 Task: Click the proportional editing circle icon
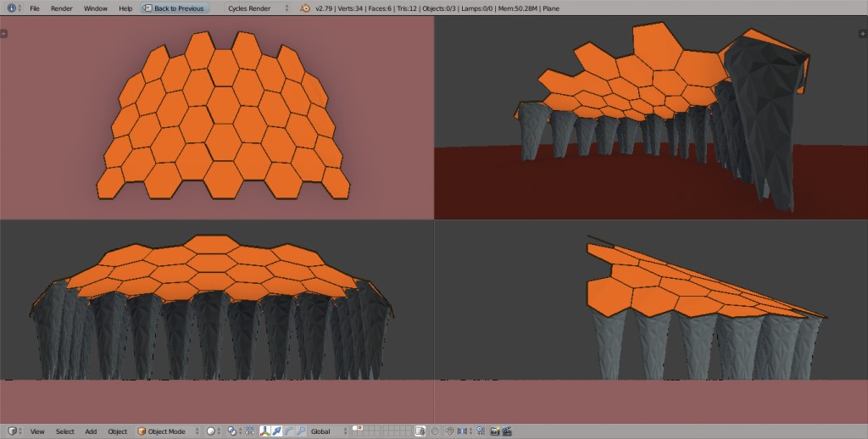click(x=435, y=431)
